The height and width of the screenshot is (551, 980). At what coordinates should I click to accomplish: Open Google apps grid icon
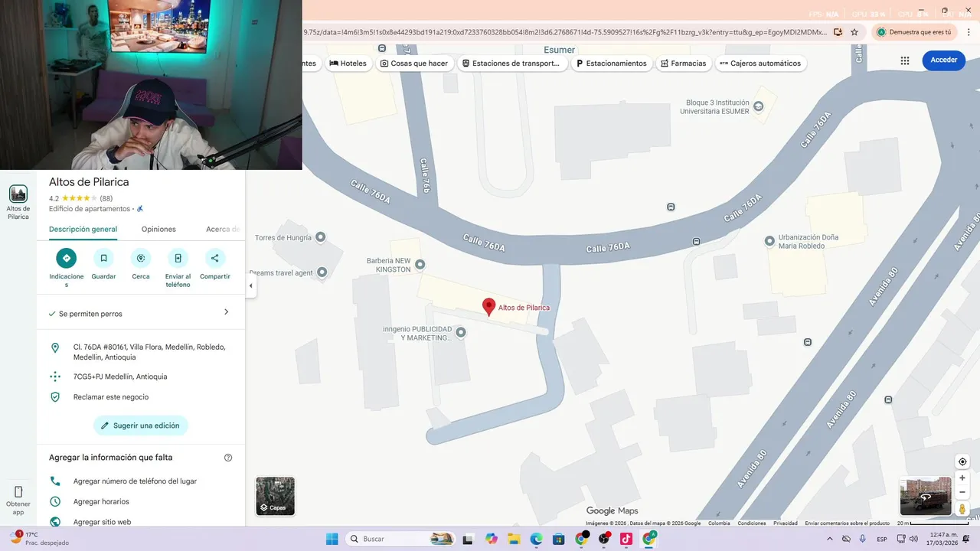coord(905,60)
